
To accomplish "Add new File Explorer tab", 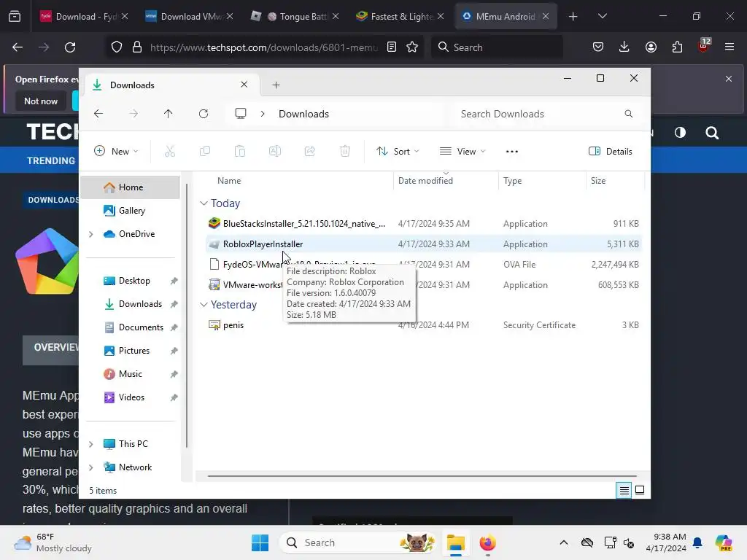I will [x=276, y=85].
